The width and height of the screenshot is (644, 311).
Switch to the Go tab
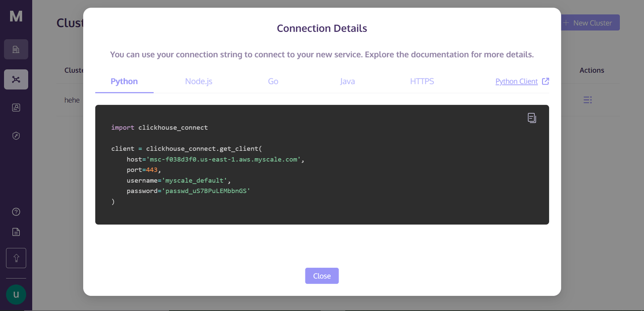(x=273, y=81)
